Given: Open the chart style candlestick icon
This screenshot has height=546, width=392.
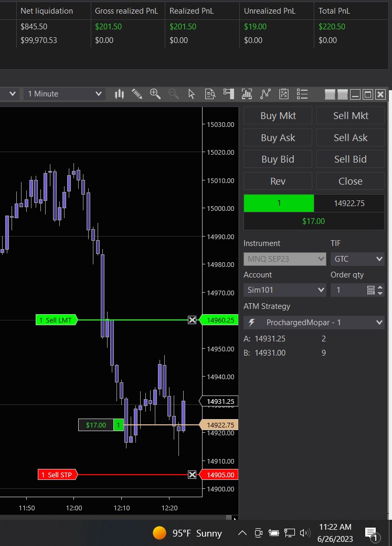Looking at the screenshot, I should pyautogui.click(x=119, y=94).
